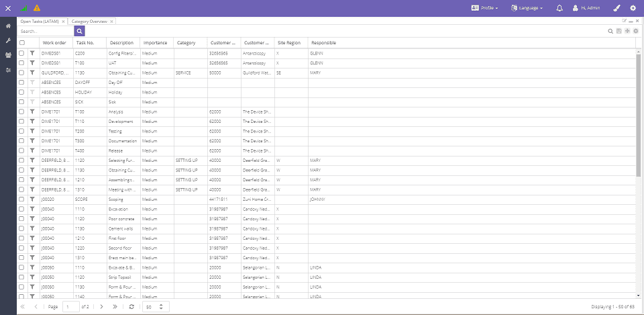The image size is (644, 315).
Task: Open the wrench tools icon in sidebar
Action: (x=8, y=41)
